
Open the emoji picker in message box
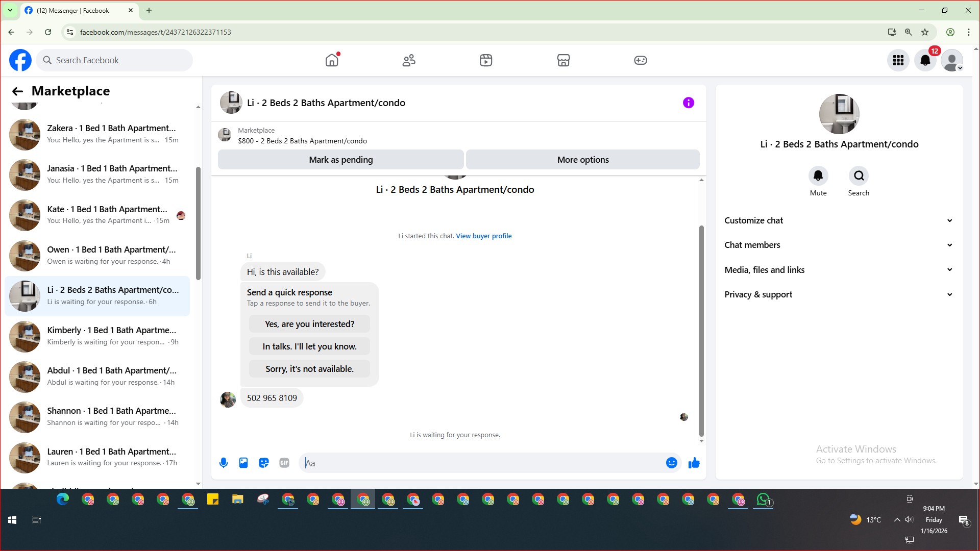point(671,463)
